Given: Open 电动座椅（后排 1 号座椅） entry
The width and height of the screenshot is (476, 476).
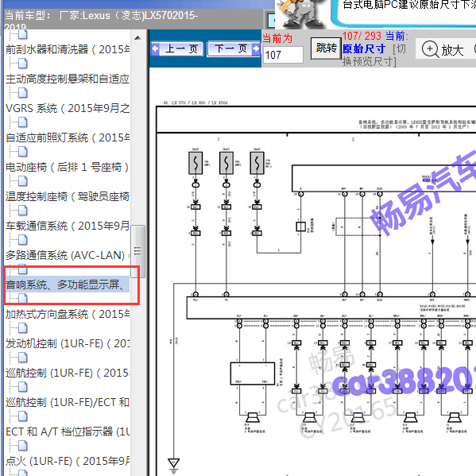Looking at the screenshot, I should (x=67, y=167).
